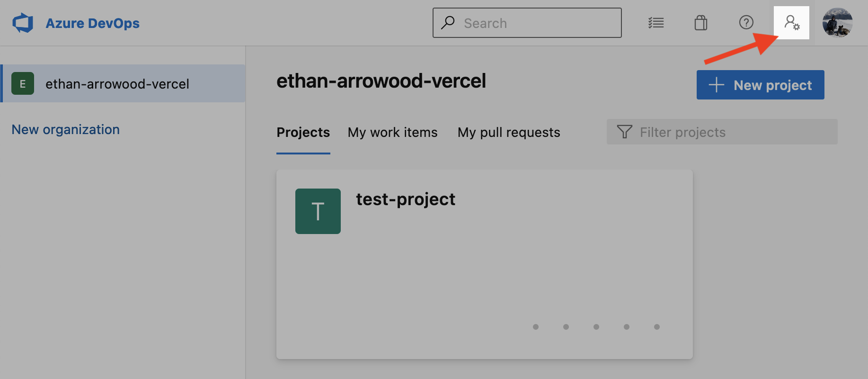
Task: Click the New project button
Action: (760, 85)
